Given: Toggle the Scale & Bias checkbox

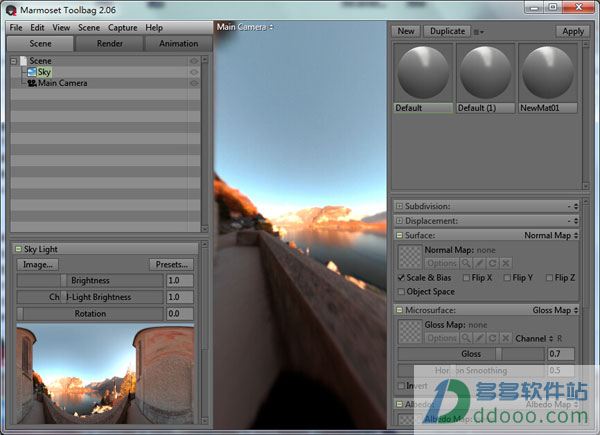Looking at the screenshot, I should [401, 278].
